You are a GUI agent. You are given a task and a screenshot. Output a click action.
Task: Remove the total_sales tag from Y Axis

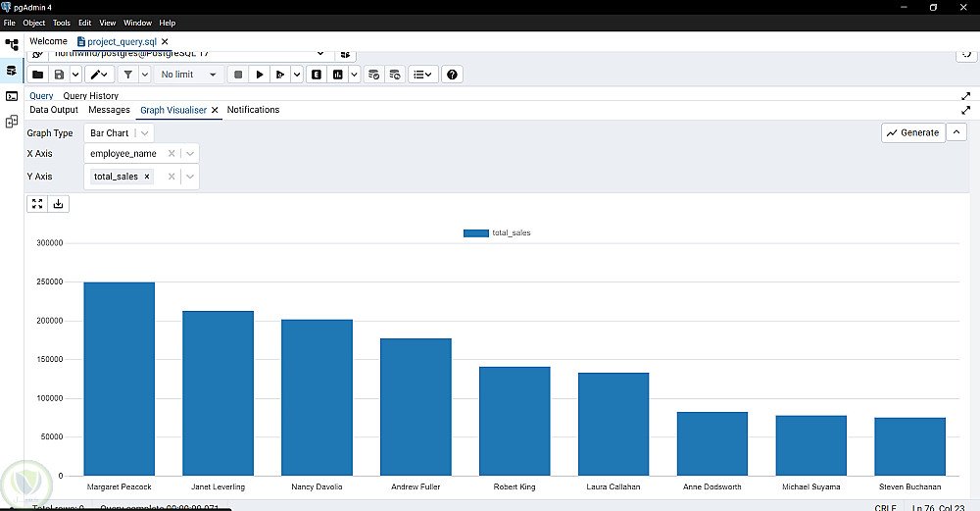pos(147,177)
